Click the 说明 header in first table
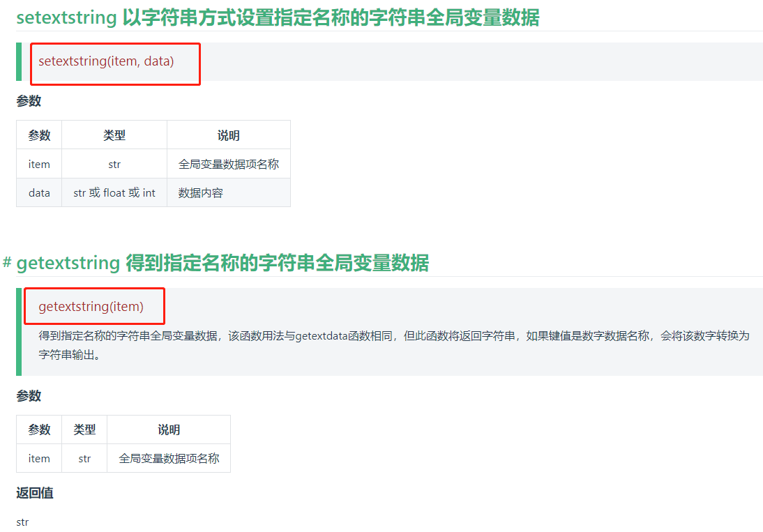 229,135
